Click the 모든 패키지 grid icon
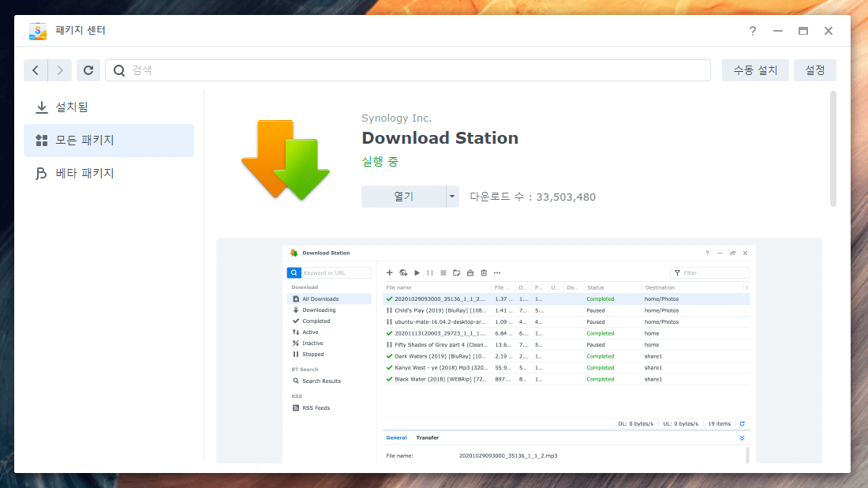The width and height of the screenshot is (868, 488). pos(42,140)
